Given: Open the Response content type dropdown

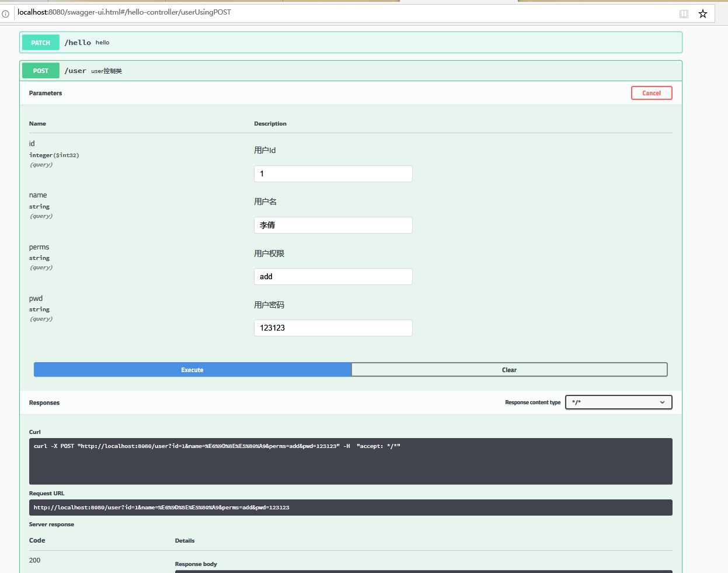Looking at the screenshot, I should pos(619,402).
